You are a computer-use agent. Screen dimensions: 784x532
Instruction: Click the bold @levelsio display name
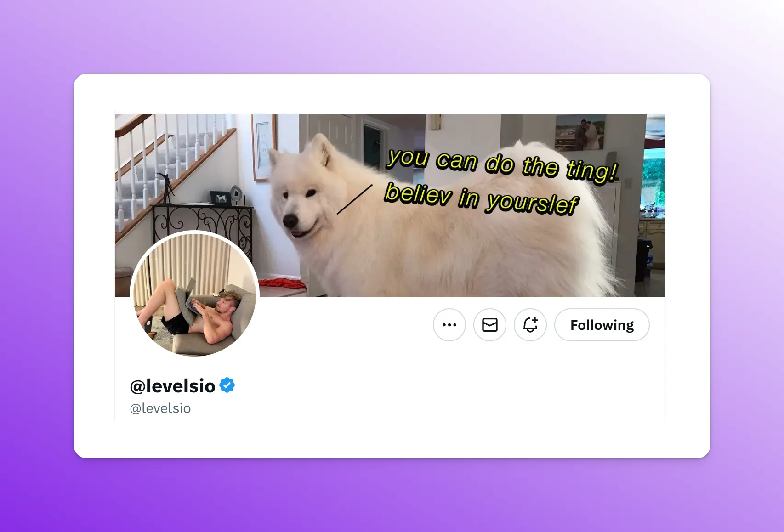[172, 386]
